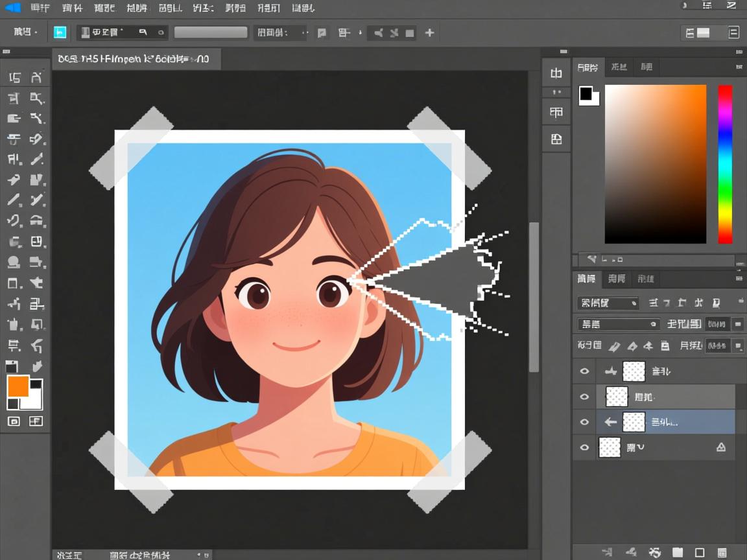Click the lock icon on the bottom layer

(x=720, y=447)
